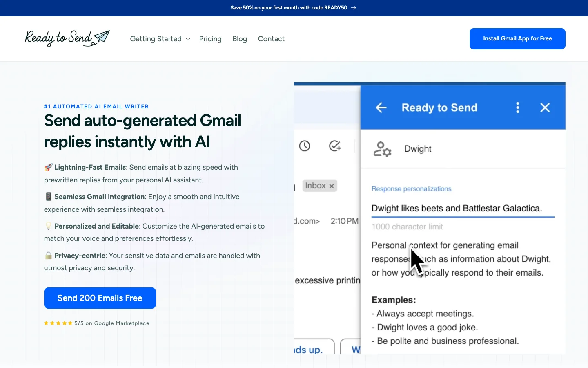The width and height of the screenshot is (588, 368).
Task: Click the person settings icon beside Dwight
Action: tap(382, 149)
